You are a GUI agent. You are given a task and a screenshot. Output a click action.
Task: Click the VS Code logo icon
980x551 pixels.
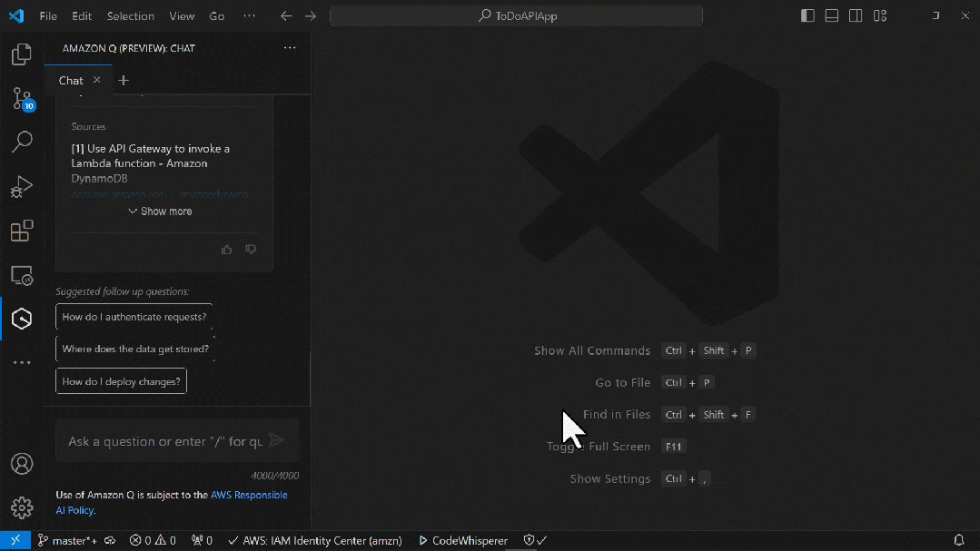[16, 15]
